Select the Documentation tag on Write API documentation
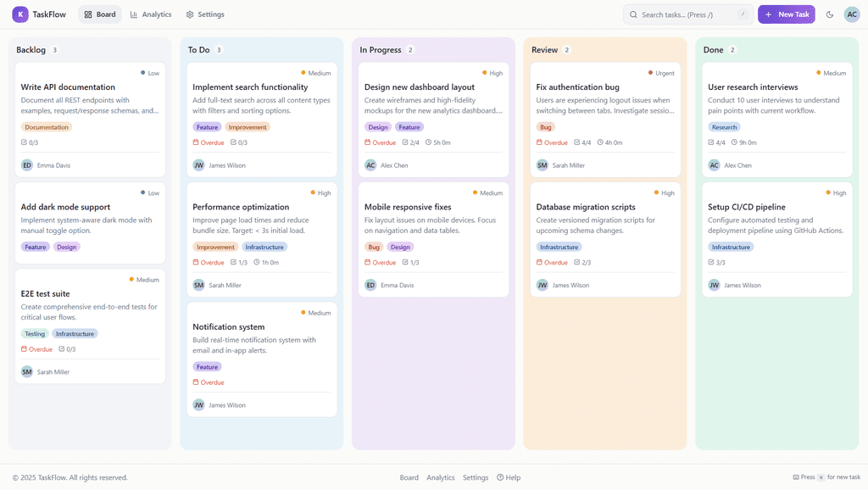 [x=47, y=127]
